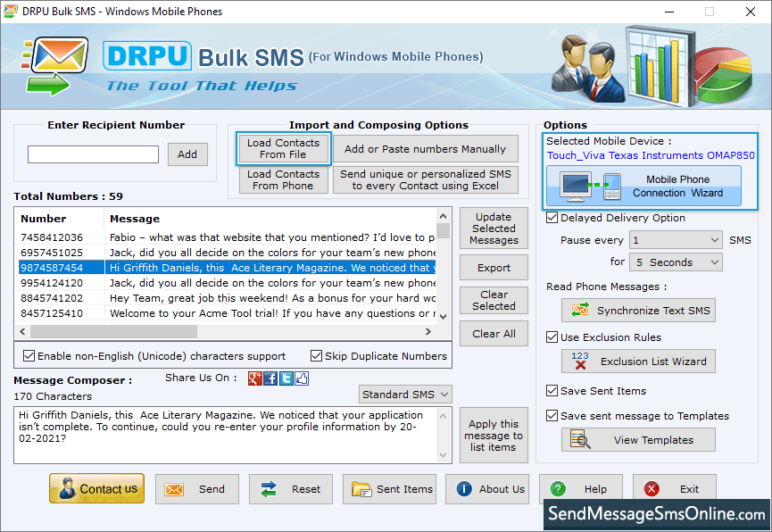Click Add or Paste numbers Manually

coord(426,149)
